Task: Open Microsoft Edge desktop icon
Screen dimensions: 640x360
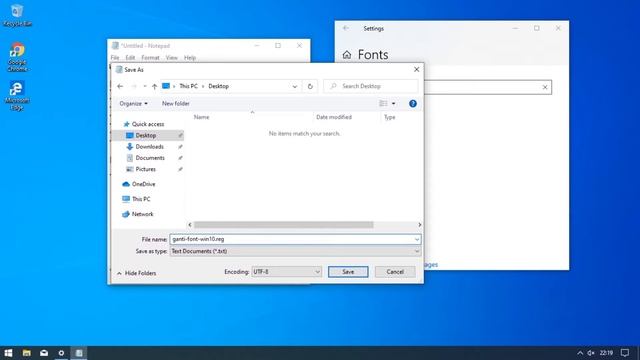Action: pos(17,96)
